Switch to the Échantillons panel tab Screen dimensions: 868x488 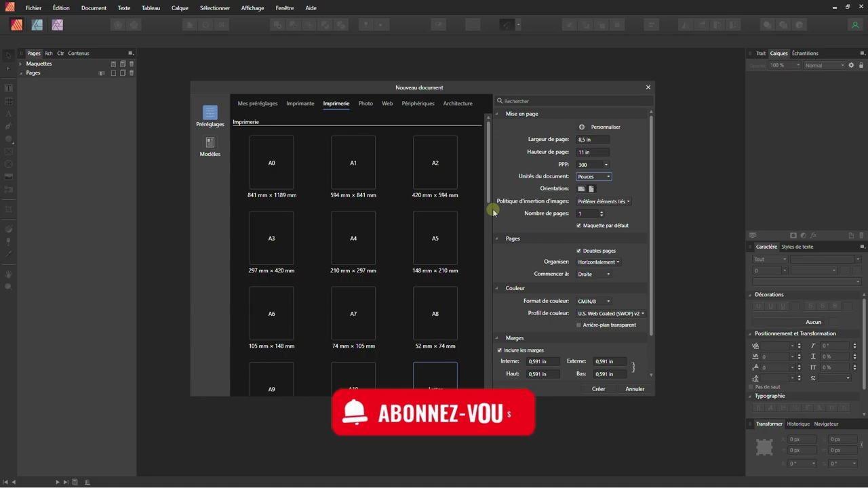coord(805,54)
